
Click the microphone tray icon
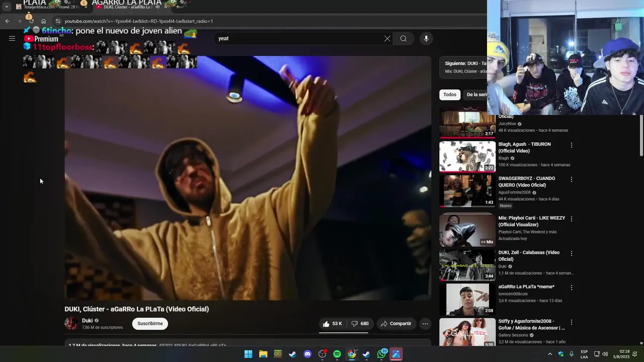click(x=572, y=354)
